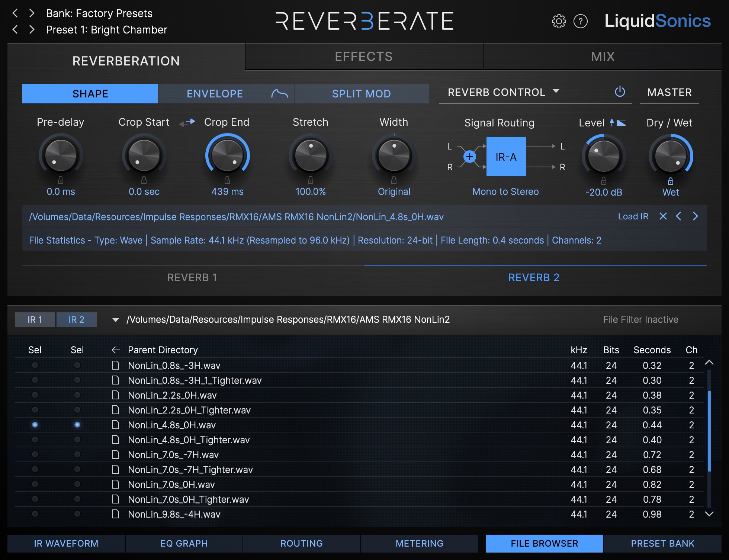Screen dimensions: 729x560
Task: Click the Master button
Action: 669,92
